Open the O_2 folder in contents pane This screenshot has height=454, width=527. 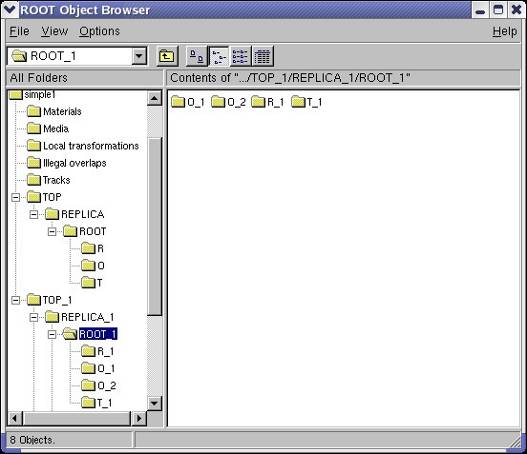click(x=229, y=102)
